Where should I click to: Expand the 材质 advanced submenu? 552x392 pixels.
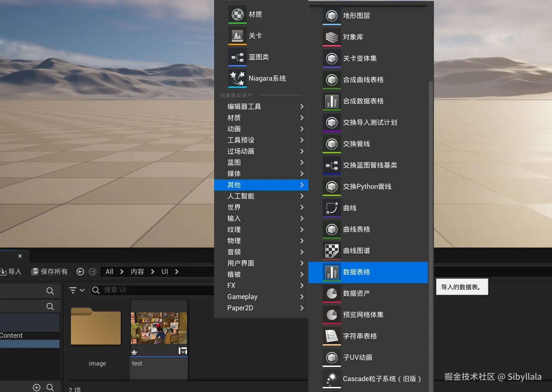(261, 118)
